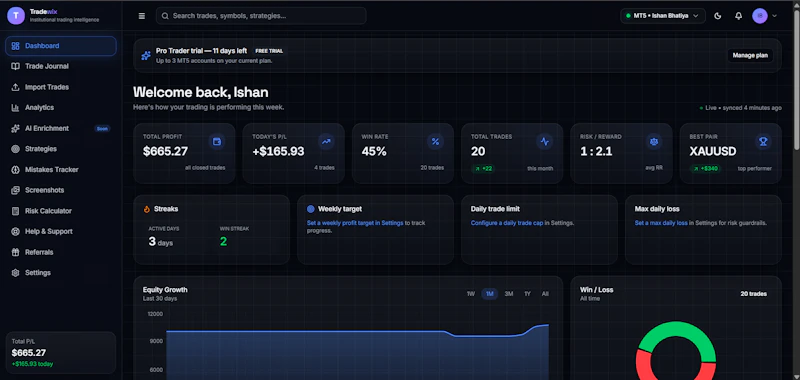
Task: Click the Total Trades pulse icon
Action: point(544,142)
